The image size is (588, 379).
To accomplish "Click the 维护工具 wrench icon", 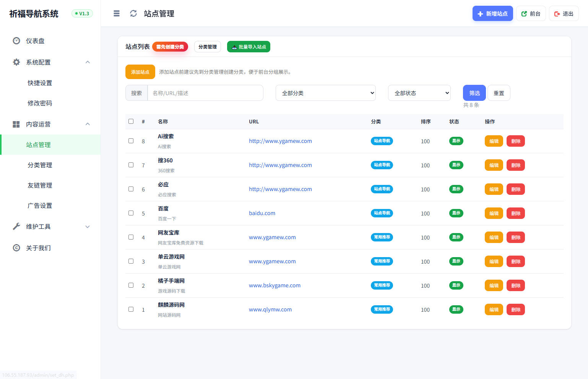I will (x=16, y=227).
